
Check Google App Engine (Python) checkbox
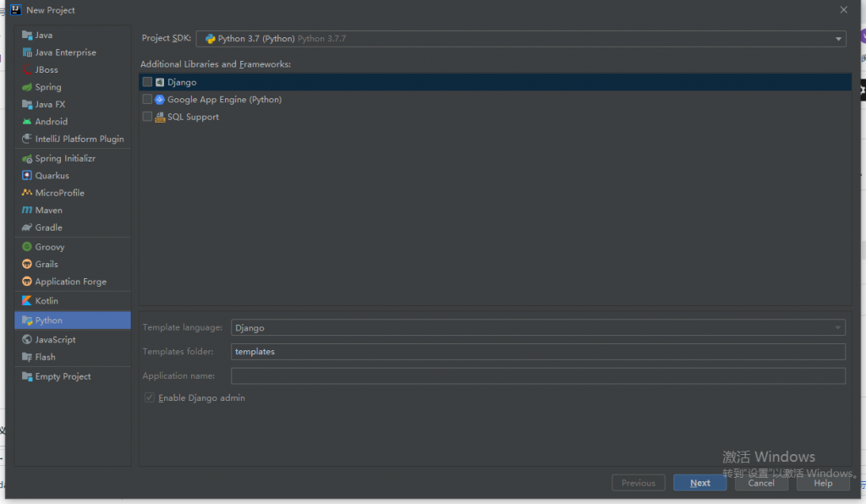147,100
